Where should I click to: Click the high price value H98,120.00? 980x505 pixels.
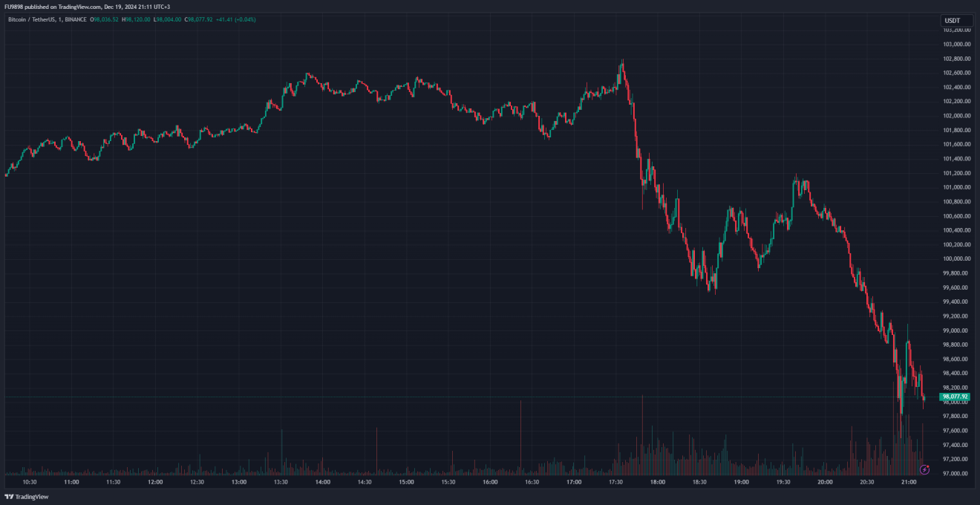[x=136, y=19]
